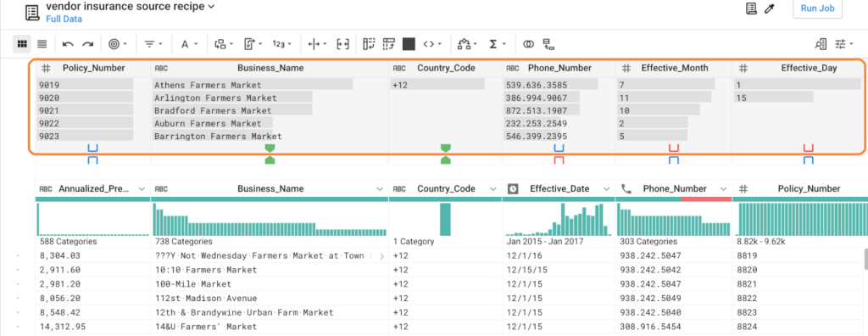Open the recipe panel icon
The width and height of the screenshot is (868, 336).
751,8
